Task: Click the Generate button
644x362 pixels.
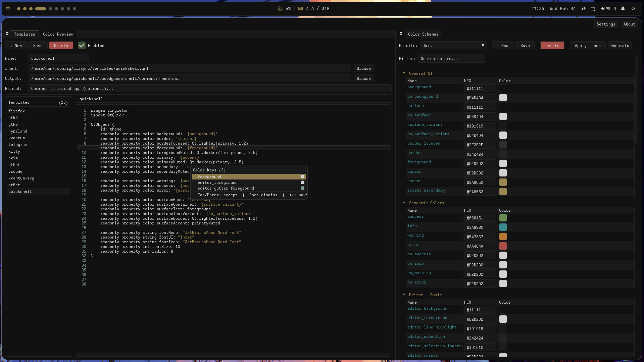Action: click(x=620, y=46)
